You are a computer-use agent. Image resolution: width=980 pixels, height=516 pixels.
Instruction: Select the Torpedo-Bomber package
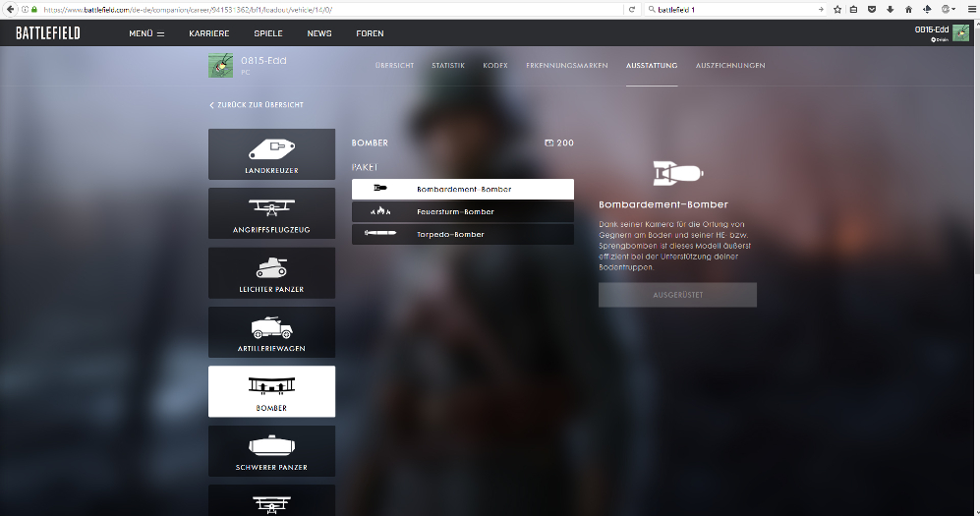click(462, 234)
